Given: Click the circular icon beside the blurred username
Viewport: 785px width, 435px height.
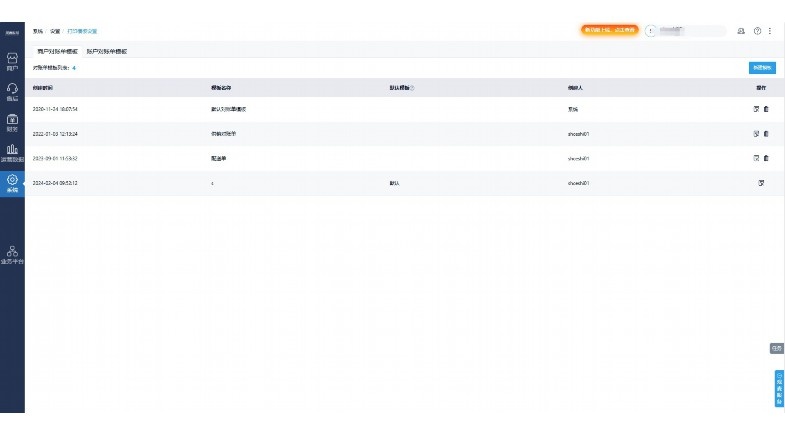Looking at the screenshot, I should coord(650,31).
